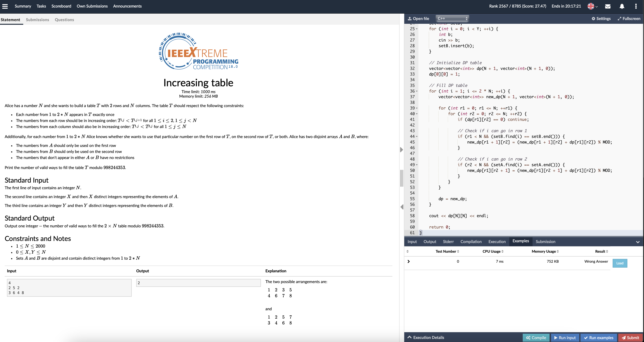Open the hamburger navigation menu
Image resolution: width=644 pixels, height=342 pixels.
(5, 6)
